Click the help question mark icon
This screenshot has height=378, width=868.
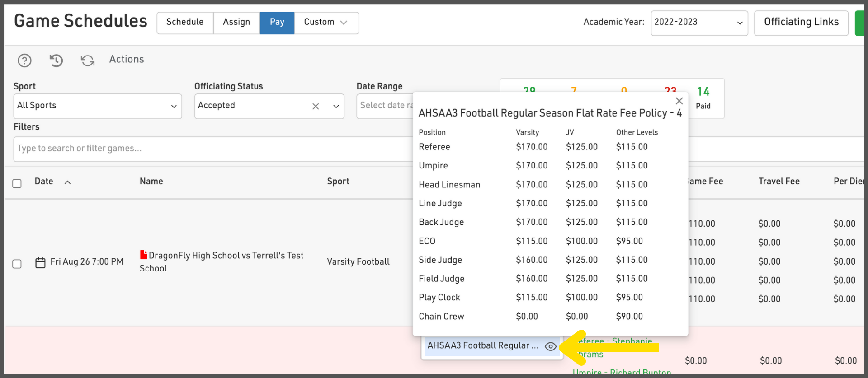pyautogui.click(x=24, y=60)
